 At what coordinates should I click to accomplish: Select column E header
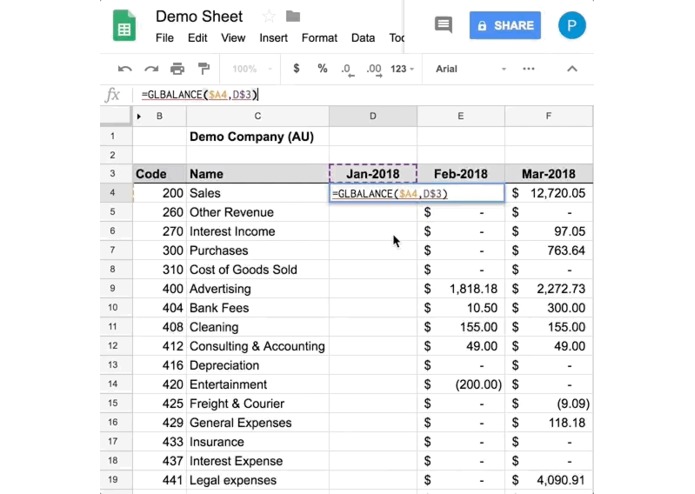pyautogui.click(x=461, y=116)
